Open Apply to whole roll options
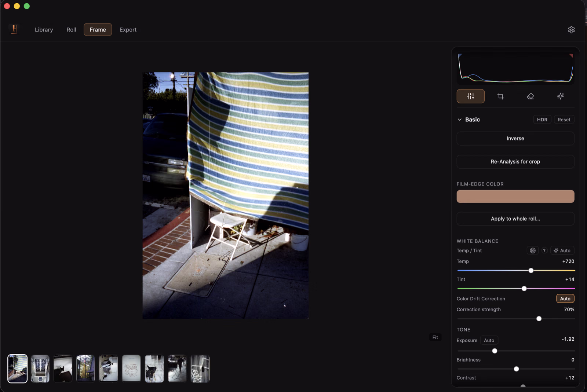 click(x=515, y=219)
